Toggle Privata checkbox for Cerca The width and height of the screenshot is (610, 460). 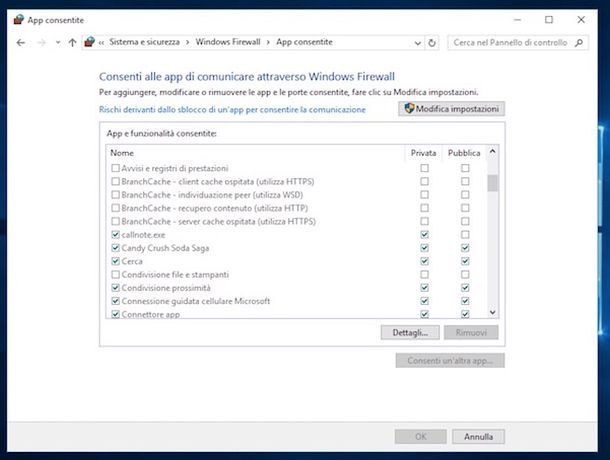tap(424, 261)
